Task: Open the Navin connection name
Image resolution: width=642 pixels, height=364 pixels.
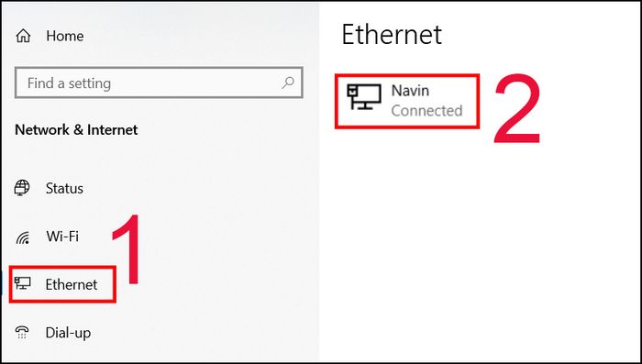Action: pos(410,91)
